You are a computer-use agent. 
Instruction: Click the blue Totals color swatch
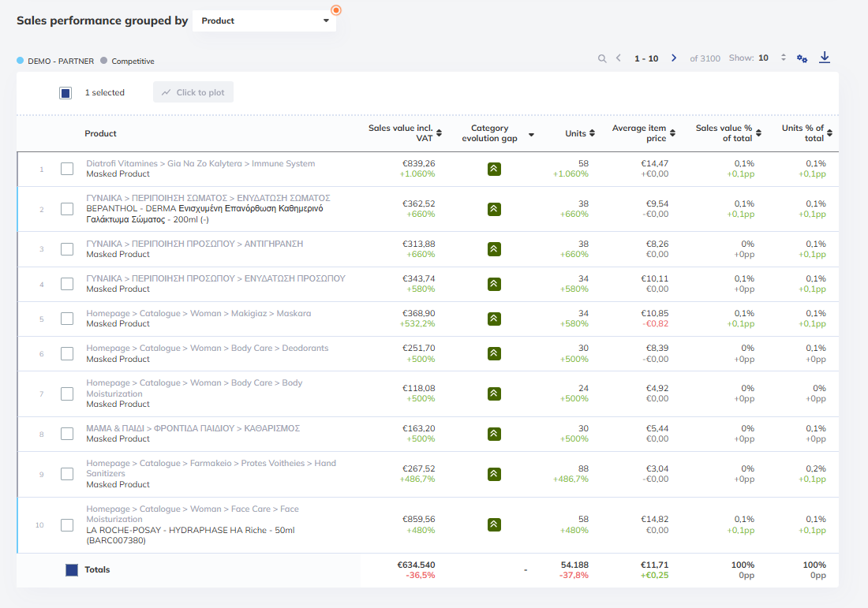tap(71, 570)
